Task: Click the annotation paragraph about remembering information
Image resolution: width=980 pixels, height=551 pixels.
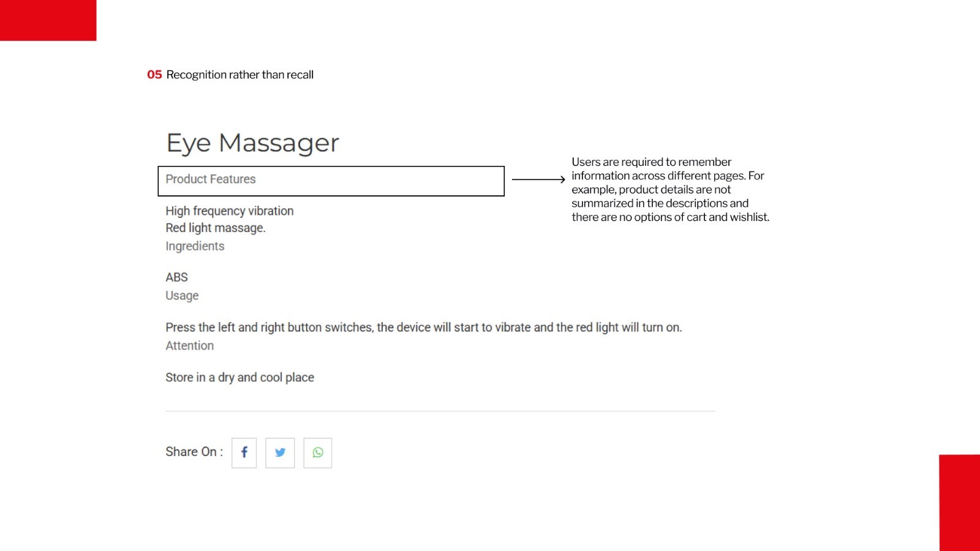Action: 670,190
